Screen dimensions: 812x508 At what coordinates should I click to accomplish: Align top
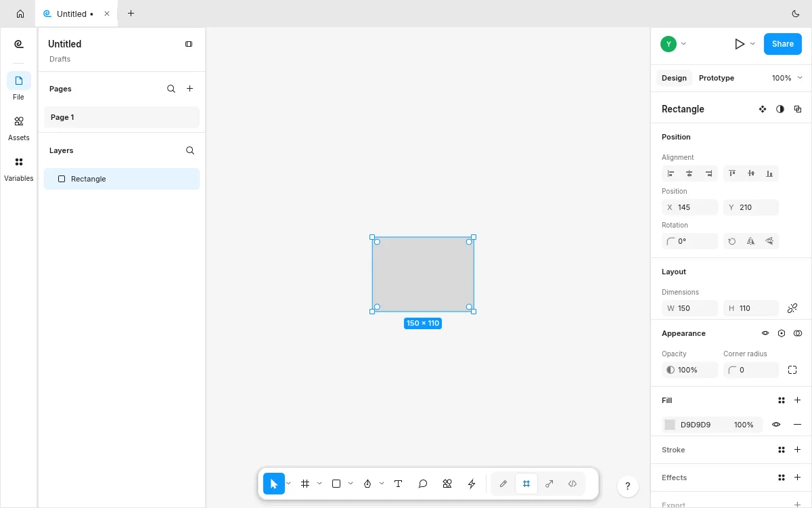point(732,173)
